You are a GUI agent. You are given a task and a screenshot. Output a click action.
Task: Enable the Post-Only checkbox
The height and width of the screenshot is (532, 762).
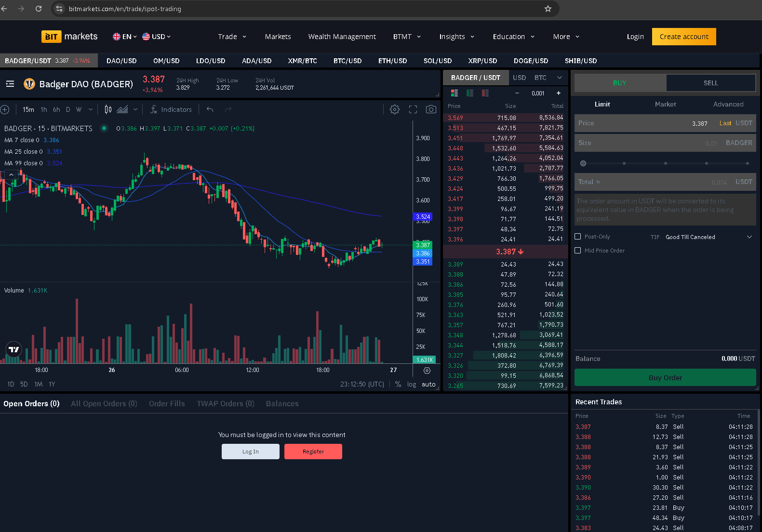(x=578, y=237)
